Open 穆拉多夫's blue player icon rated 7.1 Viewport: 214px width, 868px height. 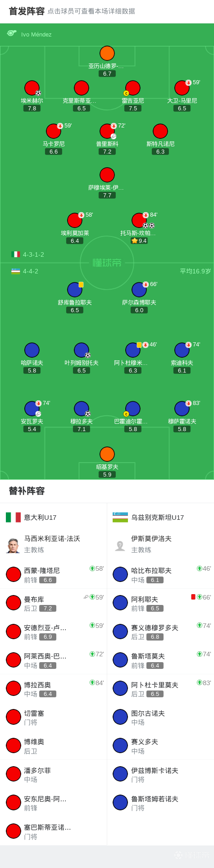(82, 409)
